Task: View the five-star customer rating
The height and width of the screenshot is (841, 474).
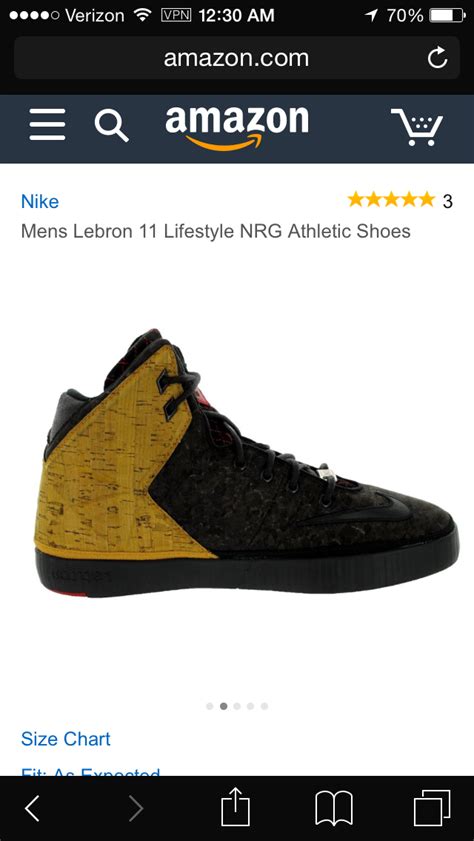Action: tap(391, 200)
